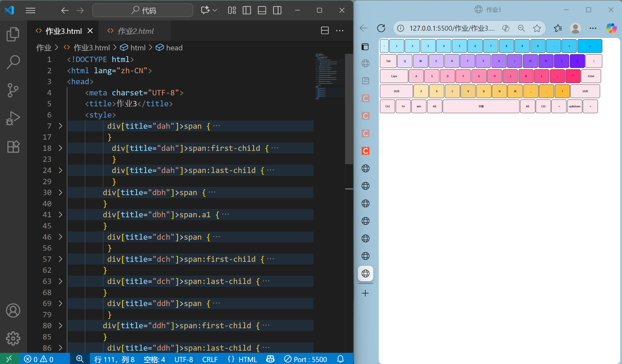Click the pink Enter key on keyboard
The height and width of the screenshot is (364, 622).
point(591,76)
